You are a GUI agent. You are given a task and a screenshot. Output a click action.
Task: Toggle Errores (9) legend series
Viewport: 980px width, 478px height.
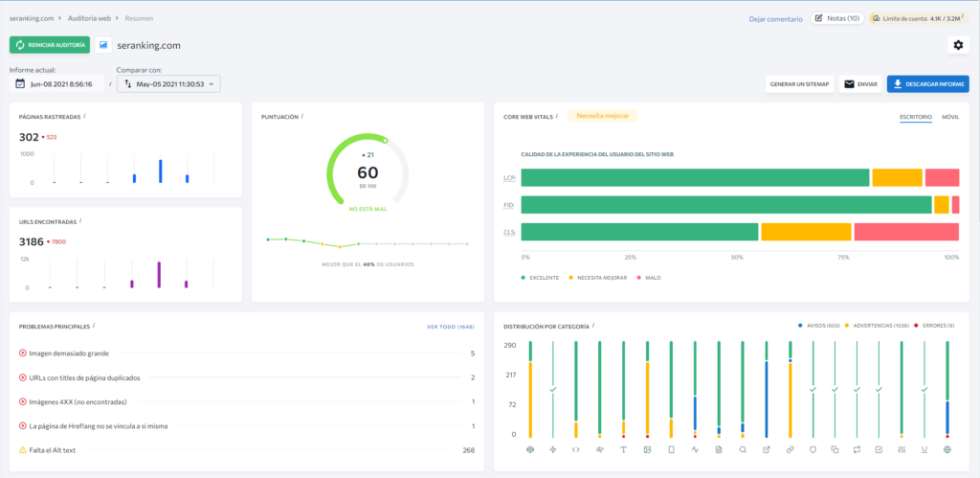(x=934, y=326)
